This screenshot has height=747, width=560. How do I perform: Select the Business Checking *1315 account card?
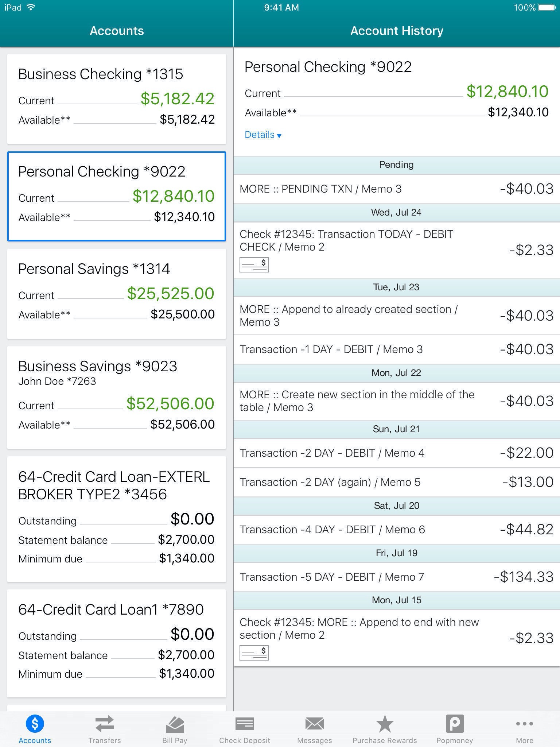point(117,99)
